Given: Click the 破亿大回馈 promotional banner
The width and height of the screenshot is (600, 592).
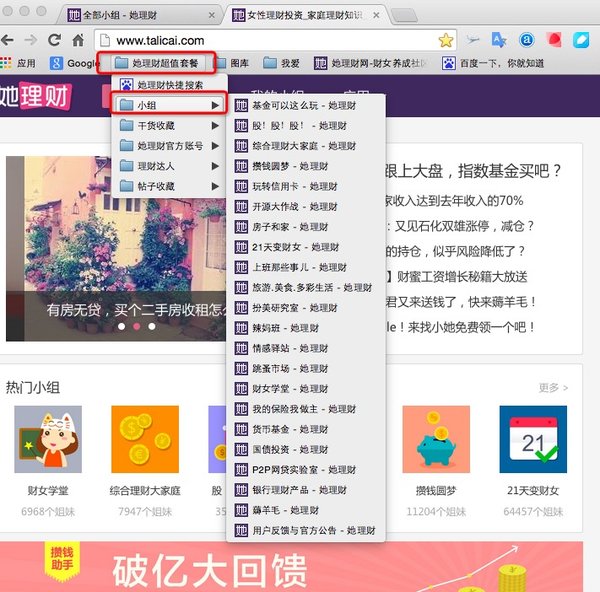Looking at the screenshot, I should click(292, 567).
